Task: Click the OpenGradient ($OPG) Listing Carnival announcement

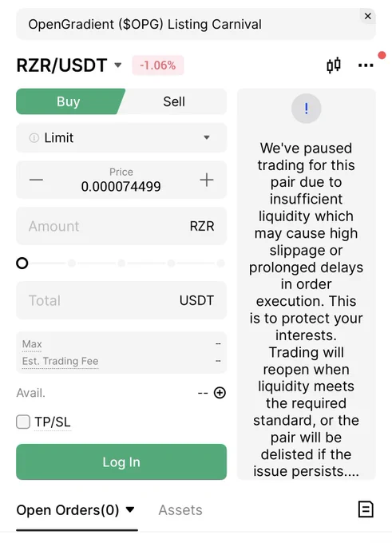Action: click(x=145, y=24)
